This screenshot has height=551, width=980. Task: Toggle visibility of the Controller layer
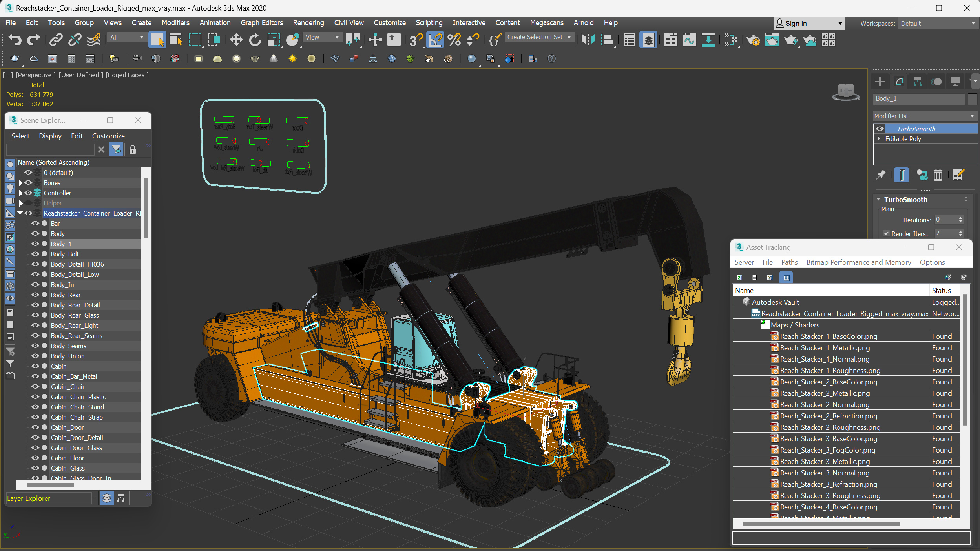point(28,193)
